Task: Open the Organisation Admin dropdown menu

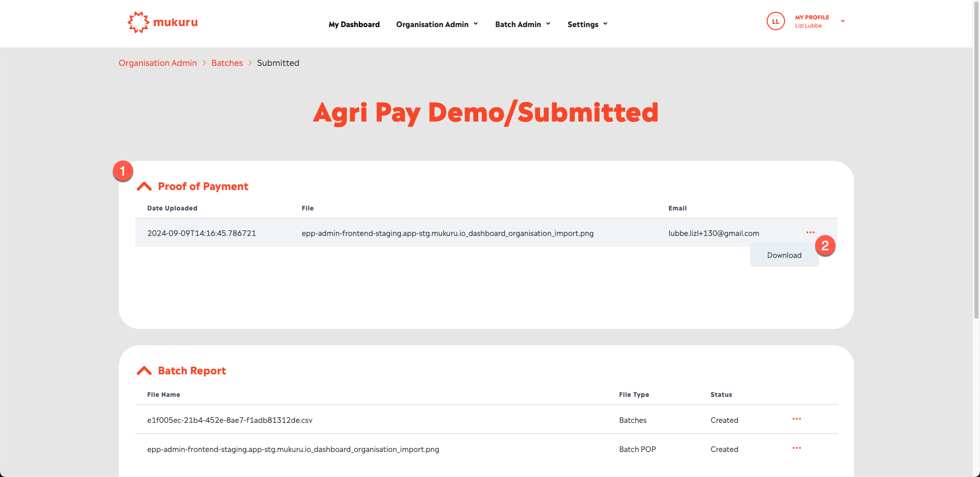Action: tap(437, 25)
